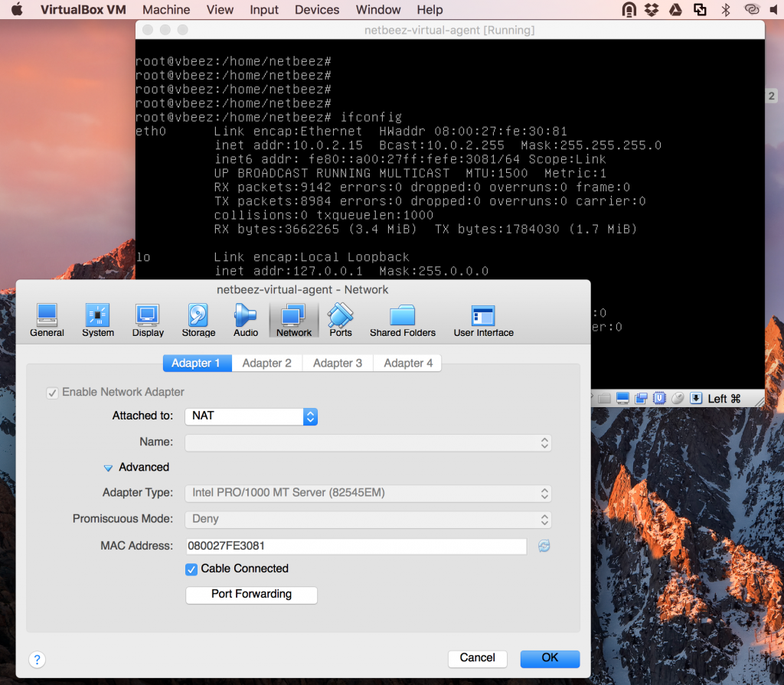Click CPU virtualization icon in VM status bar
The image size is (784, 685).
659,399
